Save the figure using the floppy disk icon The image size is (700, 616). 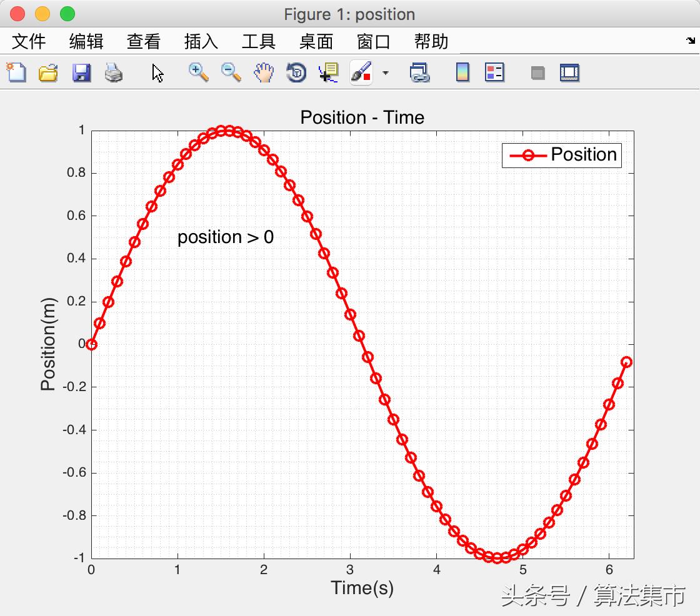(81, 72)
